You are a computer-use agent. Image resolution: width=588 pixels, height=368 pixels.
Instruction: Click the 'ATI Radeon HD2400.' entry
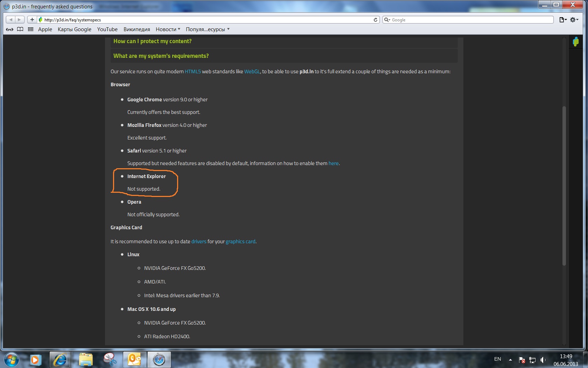167,336
